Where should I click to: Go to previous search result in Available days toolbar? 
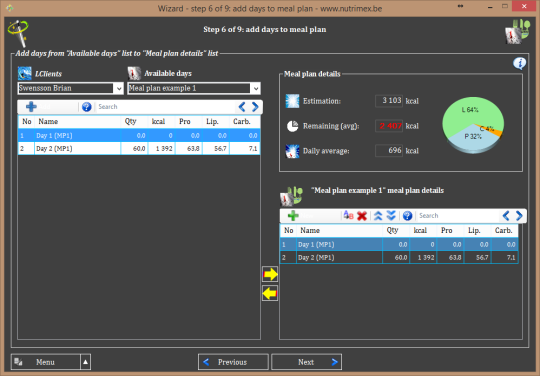(242, 107)
